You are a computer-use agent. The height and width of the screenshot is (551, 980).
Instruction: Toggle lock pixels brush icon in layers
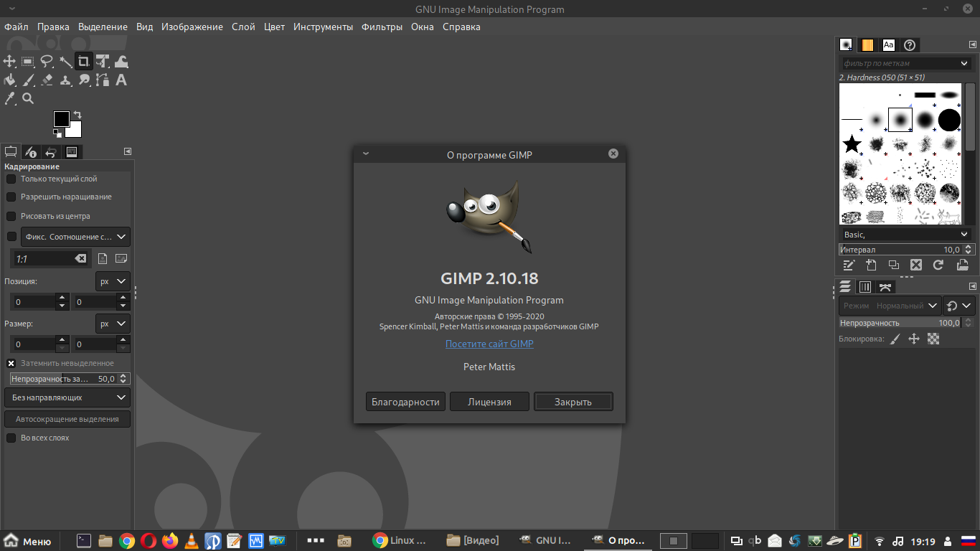(895, 339)
